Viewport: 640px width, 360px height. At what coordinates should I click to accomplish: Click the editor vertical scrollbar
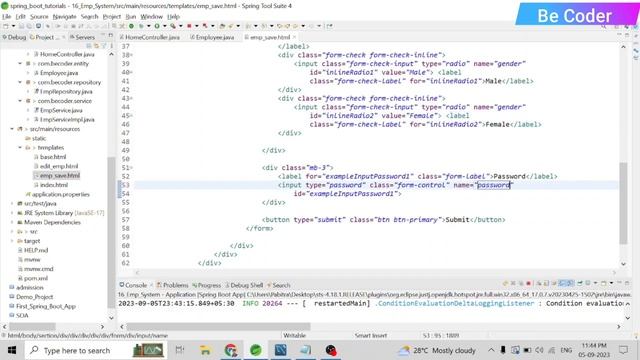[623, 203]
